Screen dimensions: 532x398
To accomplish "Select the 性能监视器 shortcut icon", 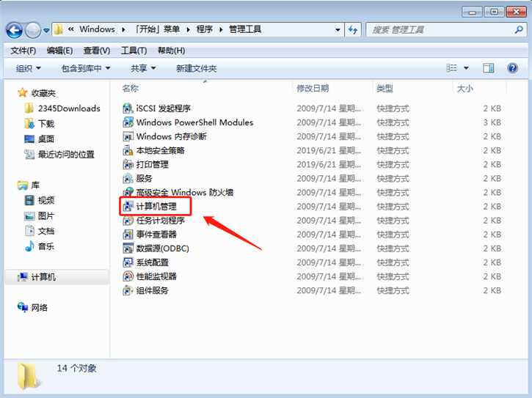I will click(x=128, y=276).
